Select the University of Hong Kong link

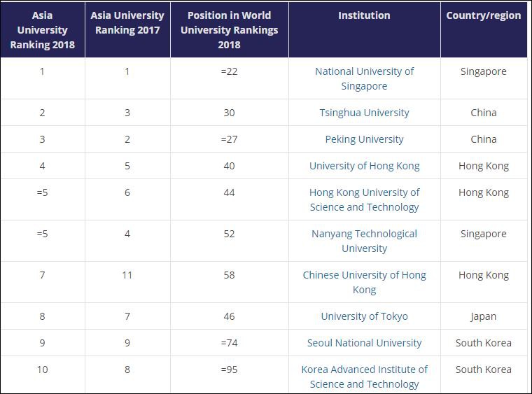(364, 166)
